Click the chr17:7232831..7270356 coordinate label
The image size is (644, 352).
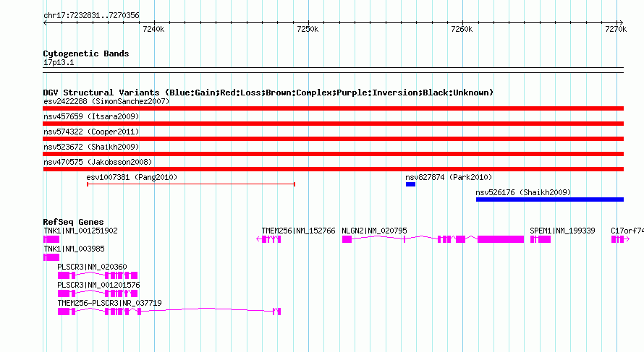(x=91, y=15)
